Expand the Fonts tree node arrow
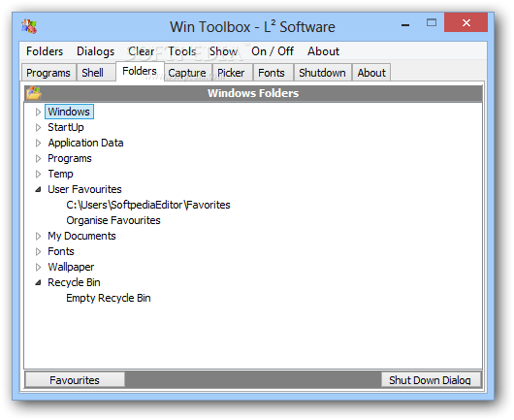 pyautogui.click(x=38, y=251)
